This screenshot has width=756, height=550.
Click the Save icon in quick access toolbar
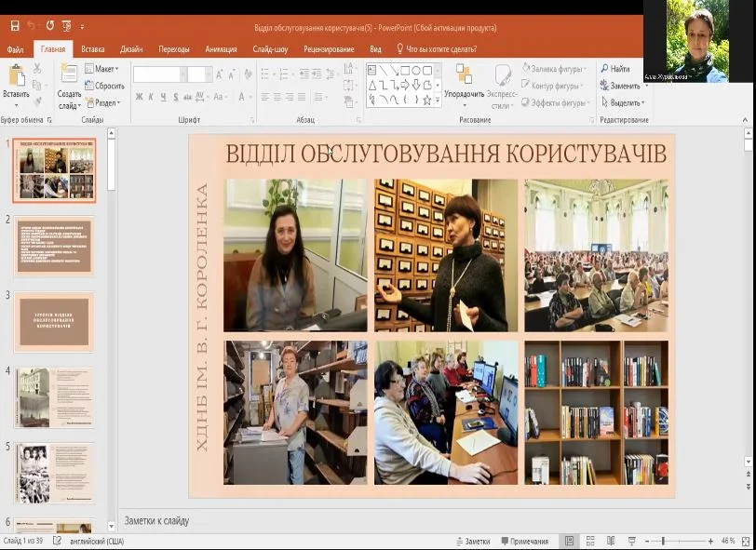pyautogui.click(x=14, y=26)
